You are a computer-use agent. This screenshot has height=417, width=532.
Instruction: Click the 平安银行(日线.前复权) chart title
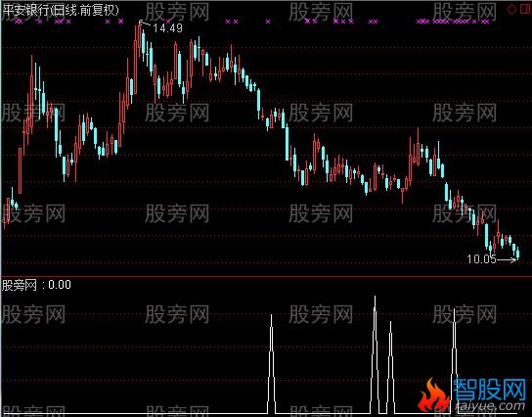[61, 10]
